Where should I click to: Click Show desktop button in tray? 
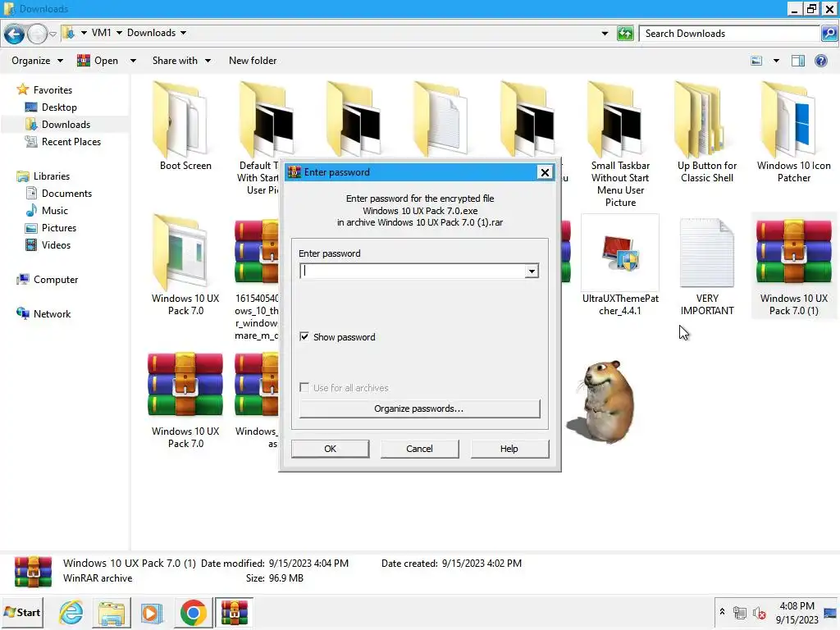[831, 612]
